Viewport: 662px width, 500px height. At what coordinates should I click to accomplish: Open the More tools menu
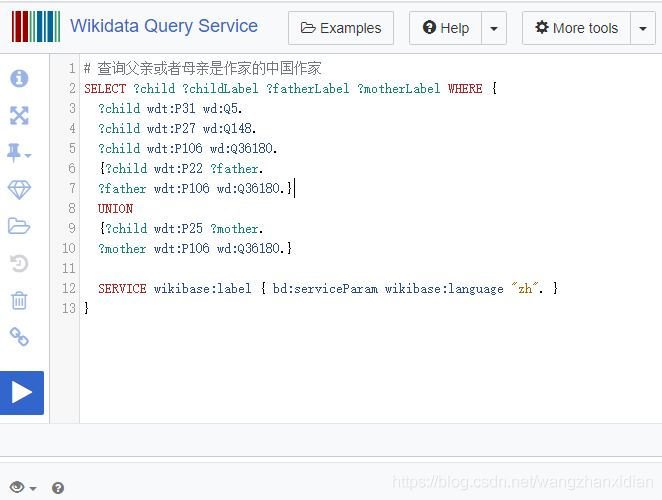point(576,28)
